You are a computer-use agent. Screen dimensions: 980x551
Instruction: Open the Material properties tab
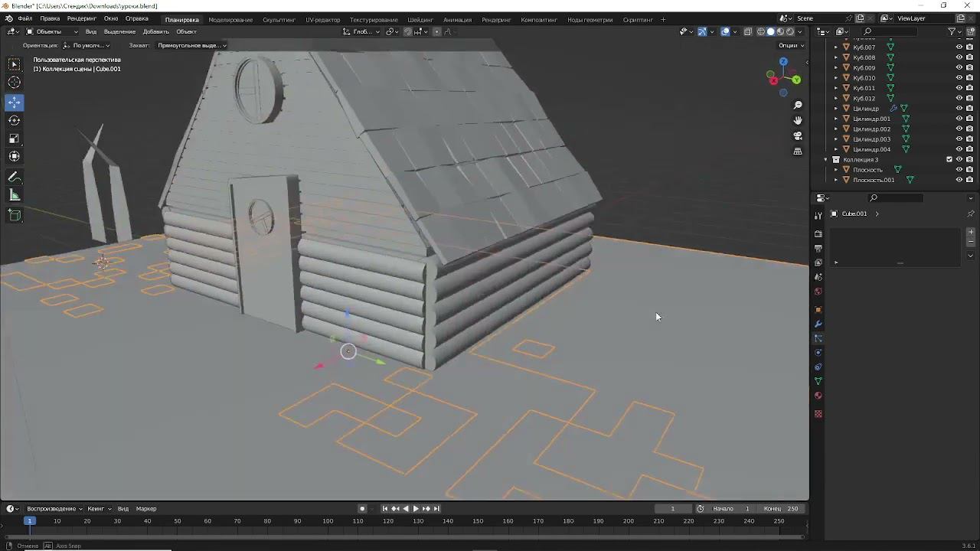tap(818, 396)
